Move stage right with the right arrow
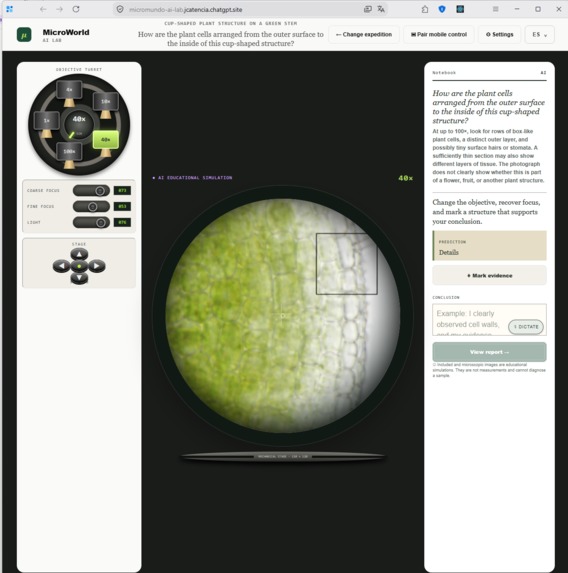 point(96,266)
